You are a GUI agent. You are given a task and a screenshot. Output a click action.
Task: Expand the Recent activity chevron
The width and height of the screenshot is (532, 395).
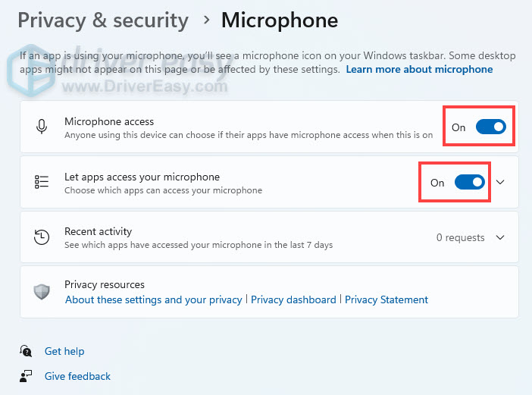(x=500, y=237)
